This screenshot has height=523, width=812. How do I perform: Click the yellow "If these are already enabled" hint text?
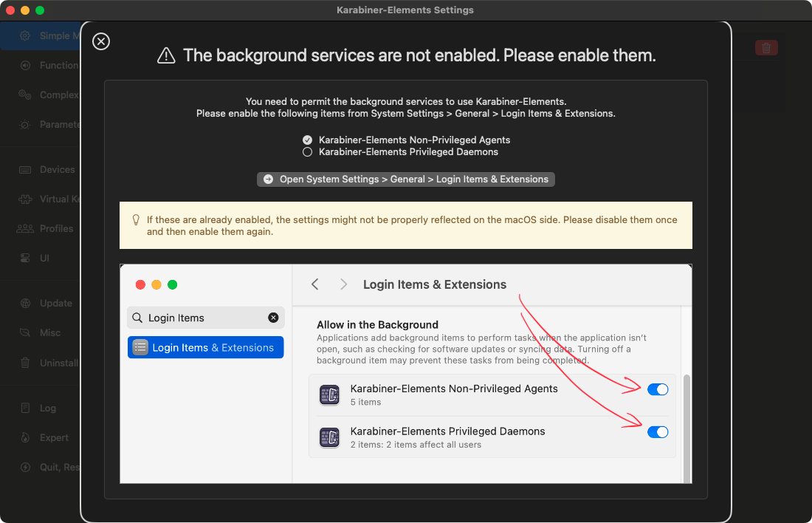[x=412, y=225]
